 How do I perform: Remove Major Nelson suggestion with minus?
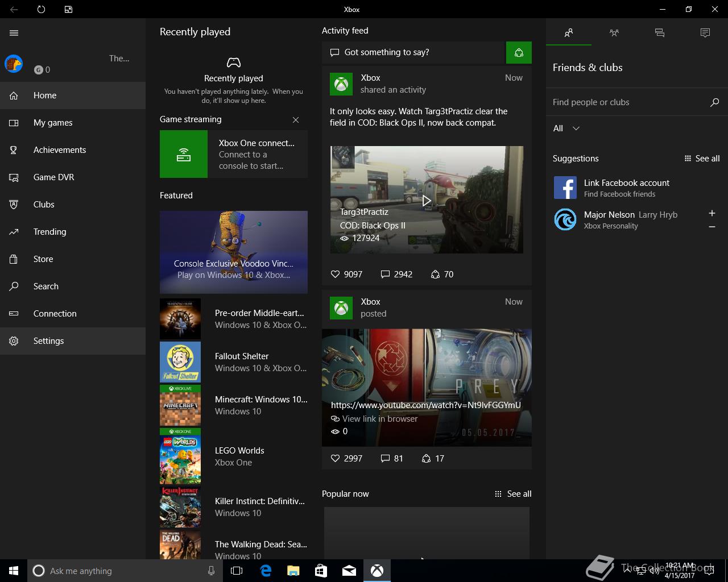coord(712,227)
